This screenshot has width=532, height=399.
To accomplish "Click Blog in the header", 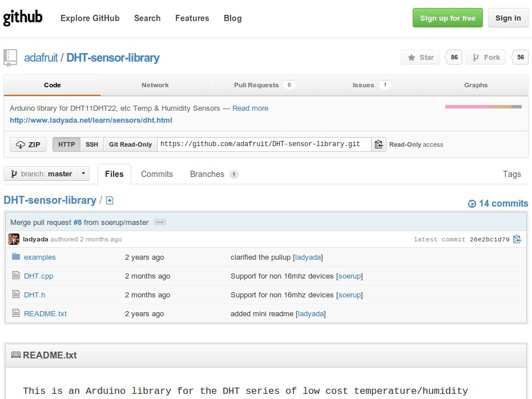I will [x=233, y=18].
